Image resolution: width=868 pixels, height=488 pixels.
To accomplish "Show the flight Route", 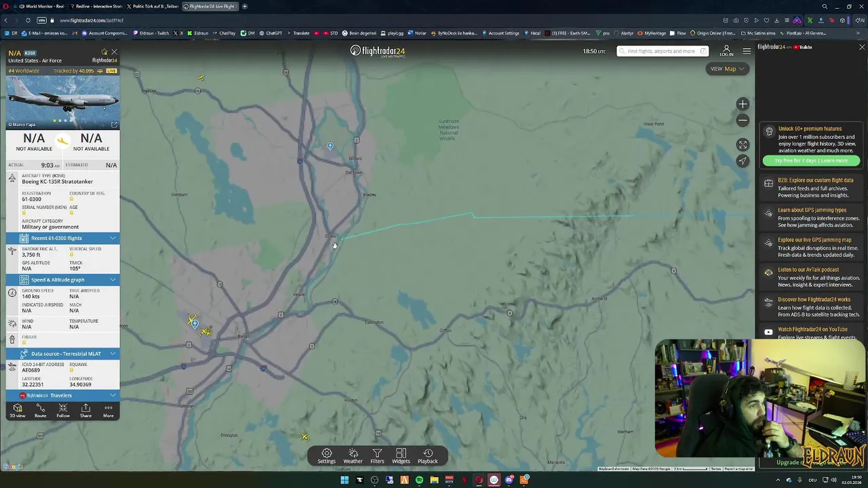I will 40,410.
